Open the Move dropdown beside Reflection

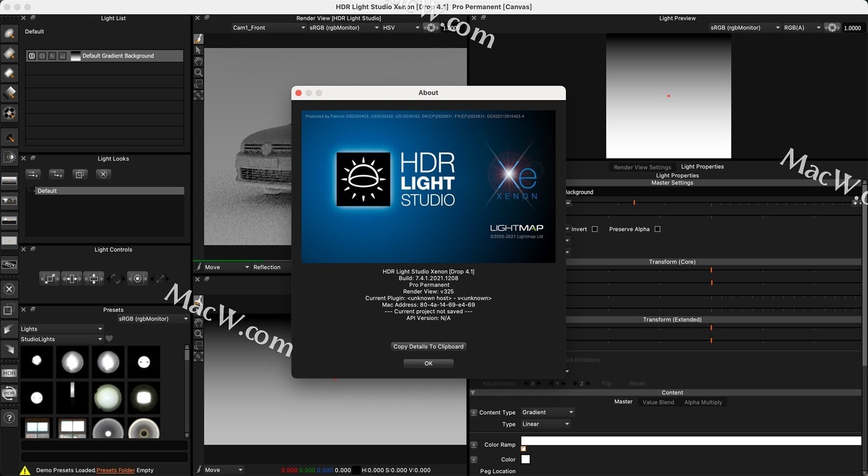coord(227,267)
